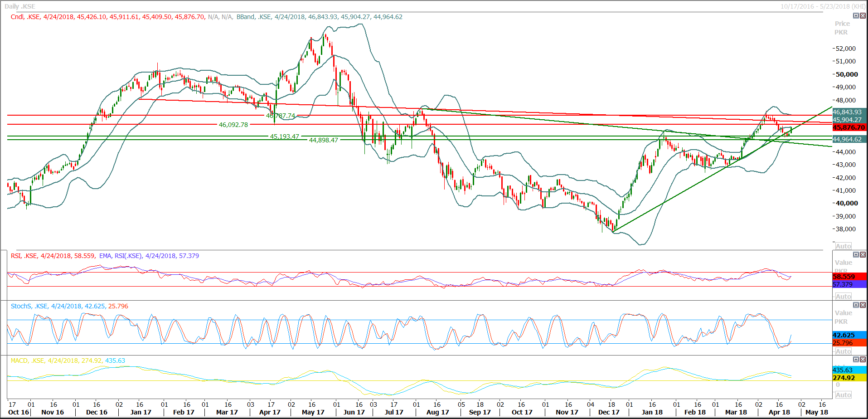Click the 'Daily .KSE' chart title
Image resolution: width=868 pixels, height=419 pixels.
click(20, 6)
